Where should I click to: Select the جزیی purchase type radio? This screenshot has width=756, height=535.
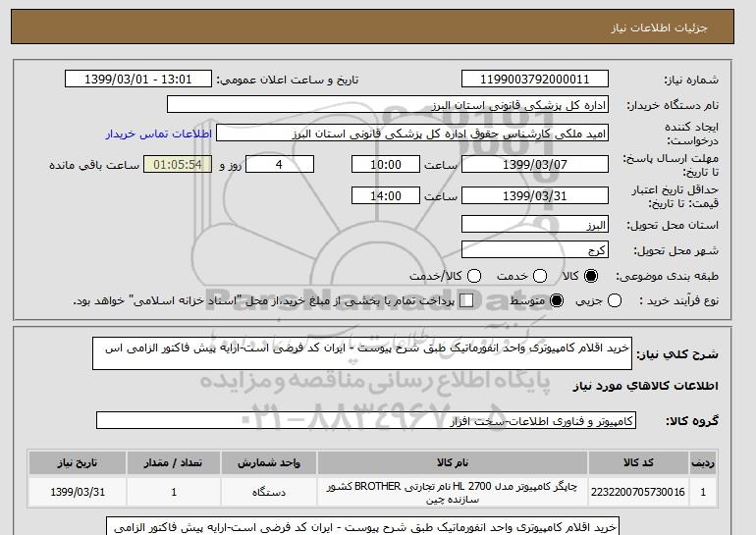615,300
